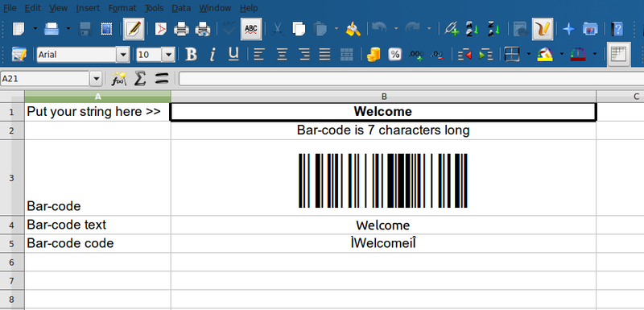Open the Data menu

pos(181,8)
